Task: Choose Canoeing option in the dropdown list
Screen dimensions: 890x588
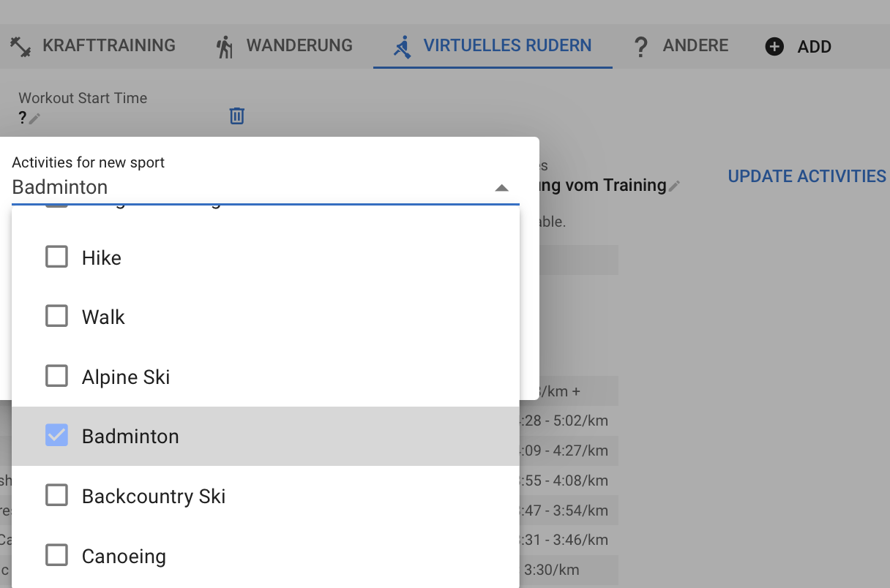Action: coord(124,556)
